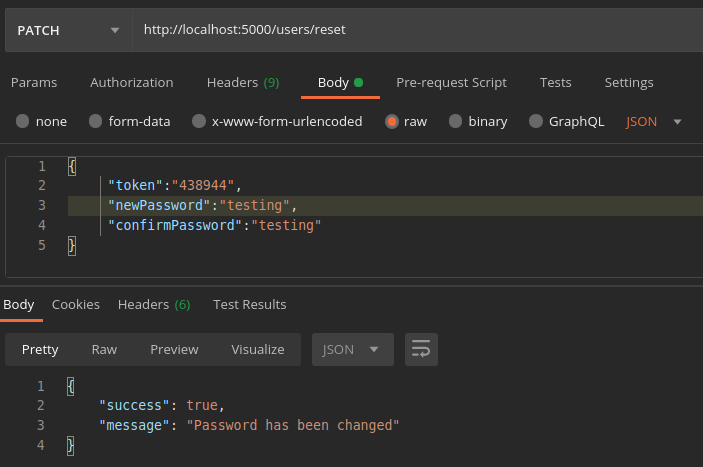This screenshot has height=467, width=703.
Task: Choose the binary body option
Action: pyautogui.click(x=456, y=121)
